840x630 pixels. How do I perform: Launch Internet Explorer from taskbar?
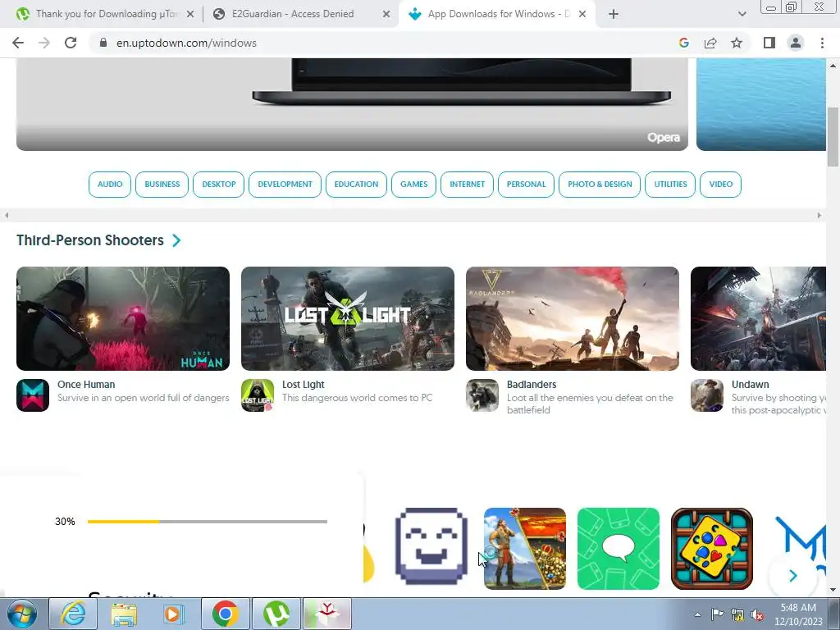tap(73, 614)
